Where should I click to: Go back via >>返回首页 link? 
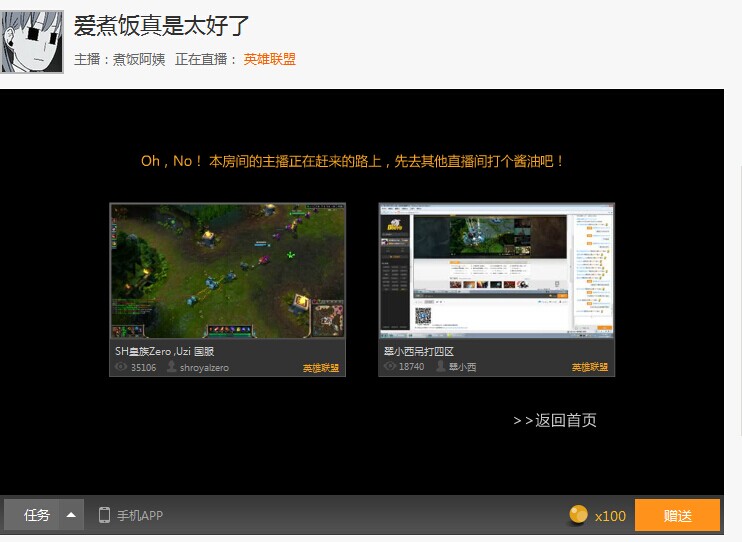pos(555,420)
